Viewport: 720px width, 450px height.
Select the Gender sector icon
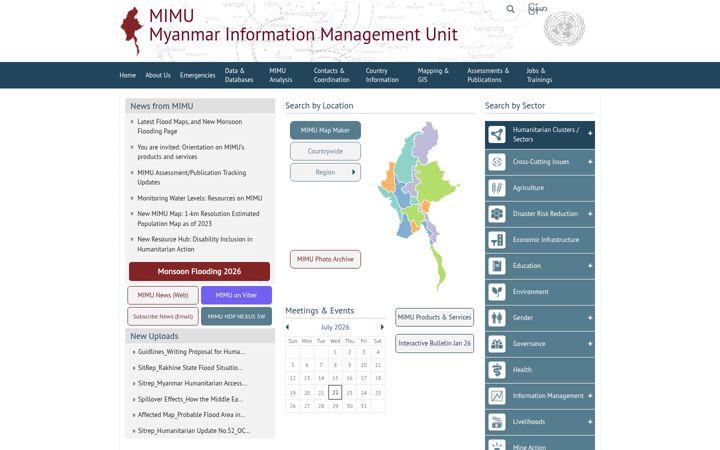(x=497, y=318)
